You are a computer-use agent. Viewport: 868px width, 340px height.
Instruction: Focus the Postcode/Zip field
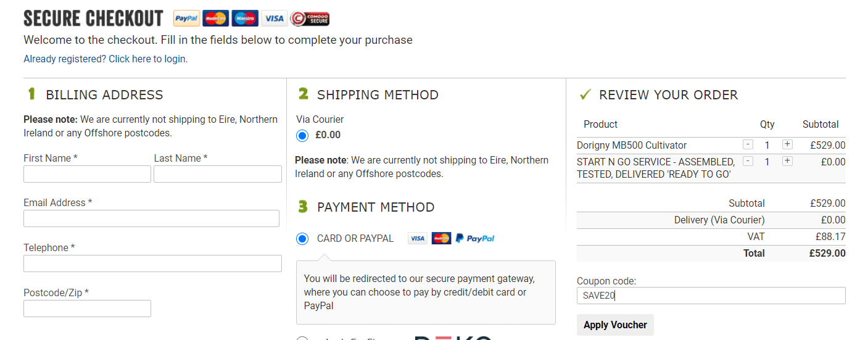[87, 309]
